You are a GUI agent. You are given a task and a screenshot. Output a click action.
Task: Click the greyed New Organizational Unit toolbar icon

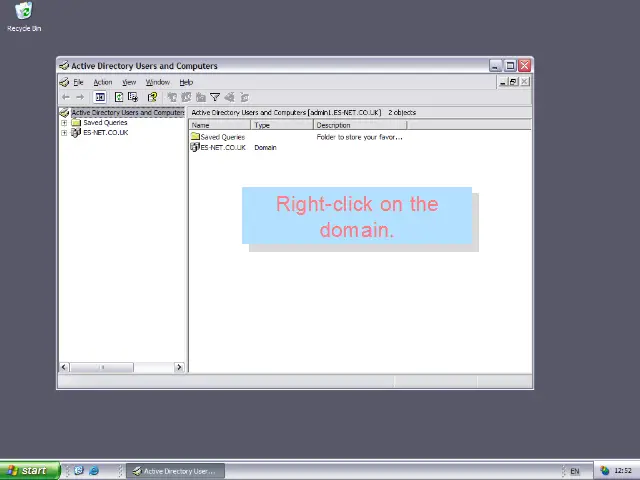pos(200,97)
